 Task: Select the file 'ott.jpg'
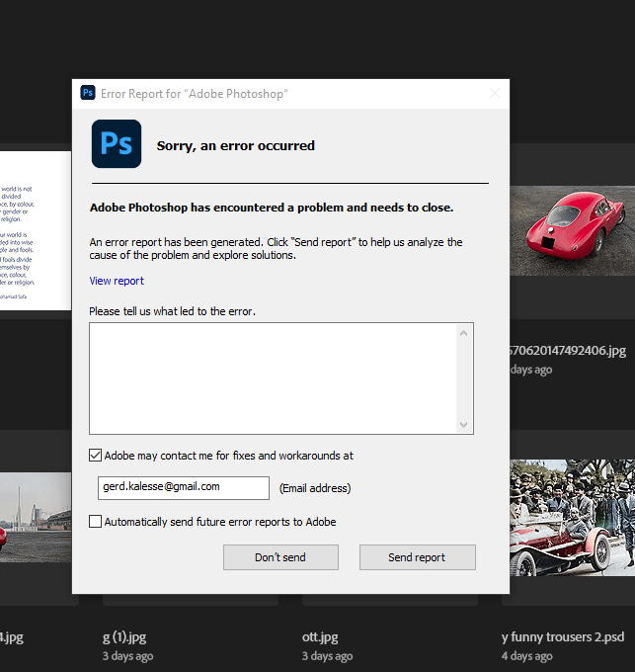tap(320, 637)
